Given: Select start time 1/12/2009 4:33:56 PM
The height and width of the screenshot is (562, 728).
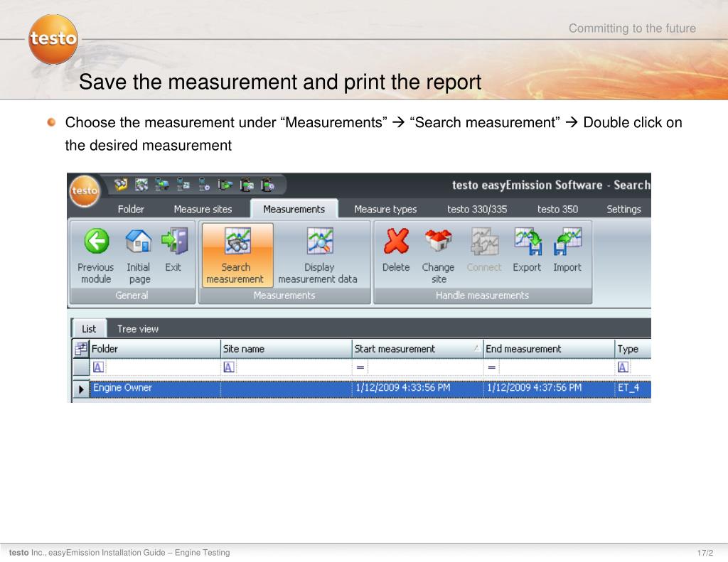Looking at the screenshot, I should [x=417, y=389].
